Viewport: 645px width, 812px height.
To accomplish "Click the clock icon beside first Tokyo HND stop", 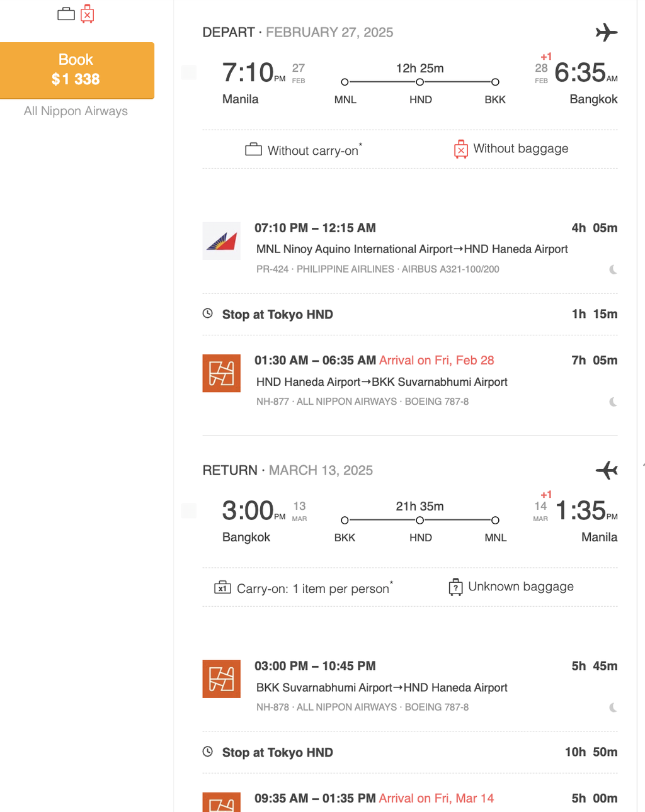I will 207,313.
